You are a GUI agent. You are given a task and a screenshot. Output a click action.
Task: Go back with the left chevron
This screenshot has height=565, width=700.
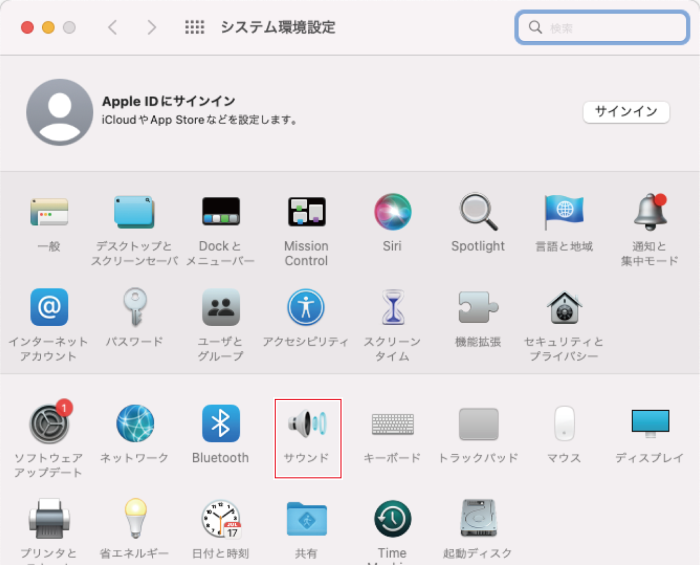coord(112,27)
